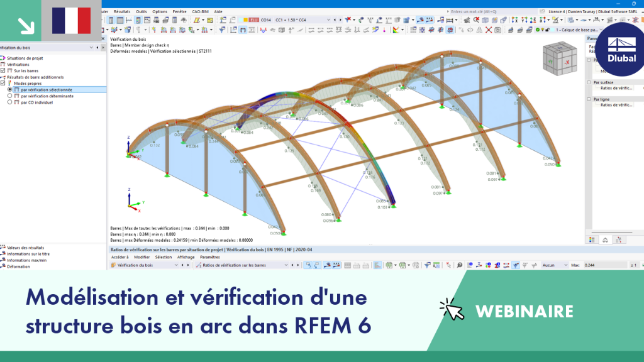
Task: Select the view along Y axis icon
Action: [524, 19]
